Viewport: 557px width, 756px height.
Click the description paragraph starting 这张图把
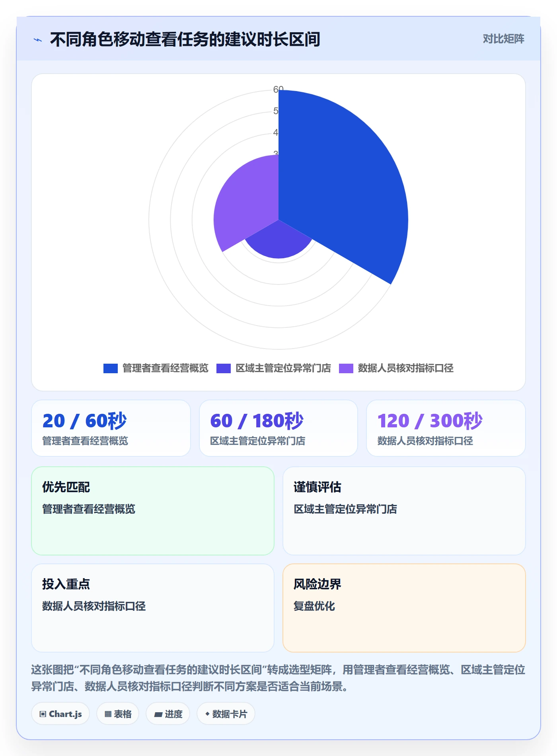278,678
